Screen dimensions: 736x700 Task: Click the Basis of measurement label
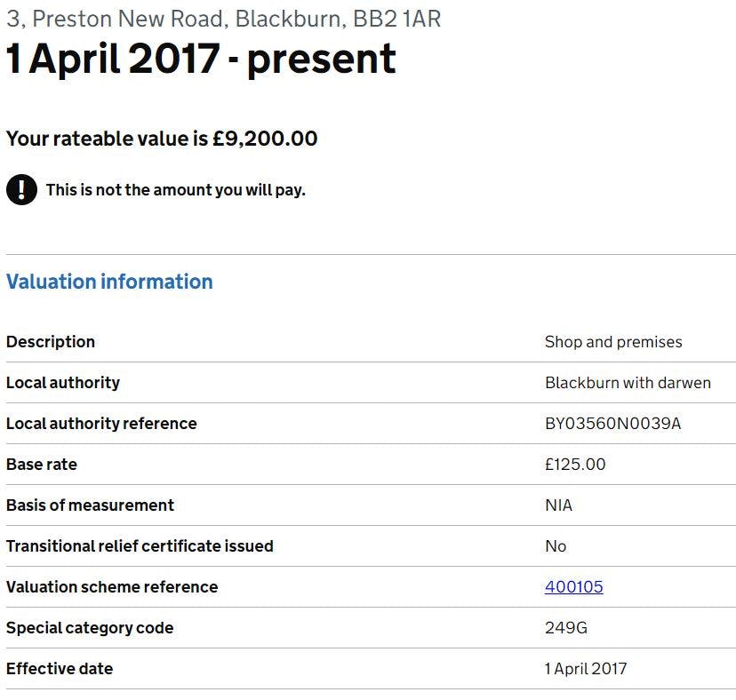coord(90,505)
